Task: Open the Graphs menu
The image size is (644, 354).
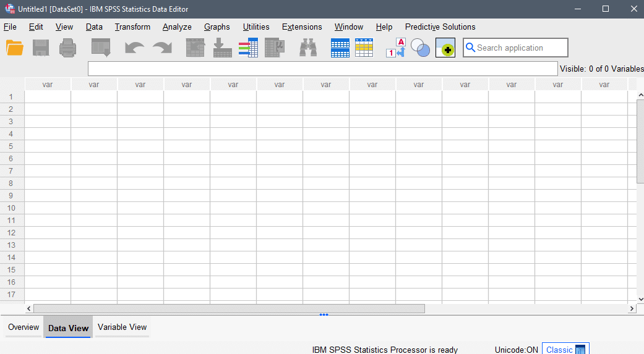Action: pos(217,27)
